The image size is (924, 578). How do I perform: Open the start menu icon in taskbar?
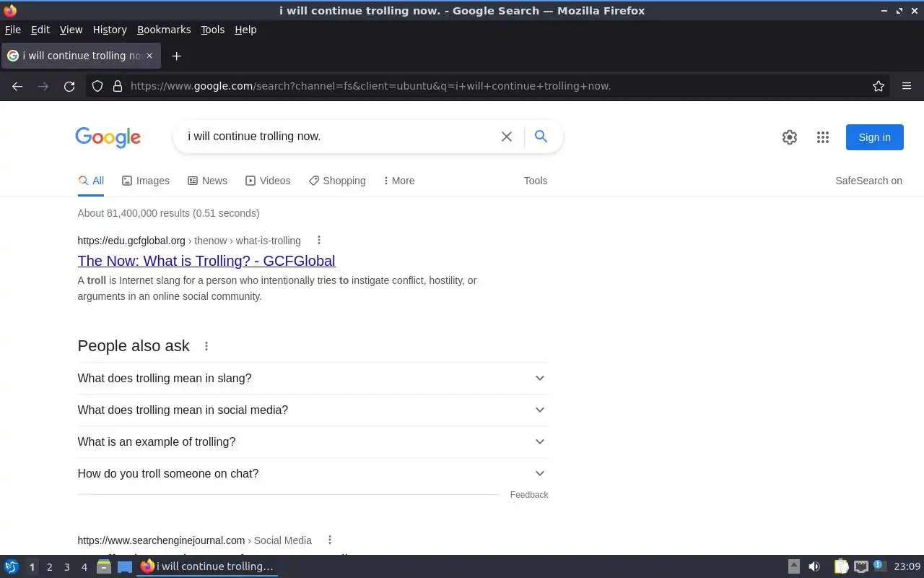(12, 567)
